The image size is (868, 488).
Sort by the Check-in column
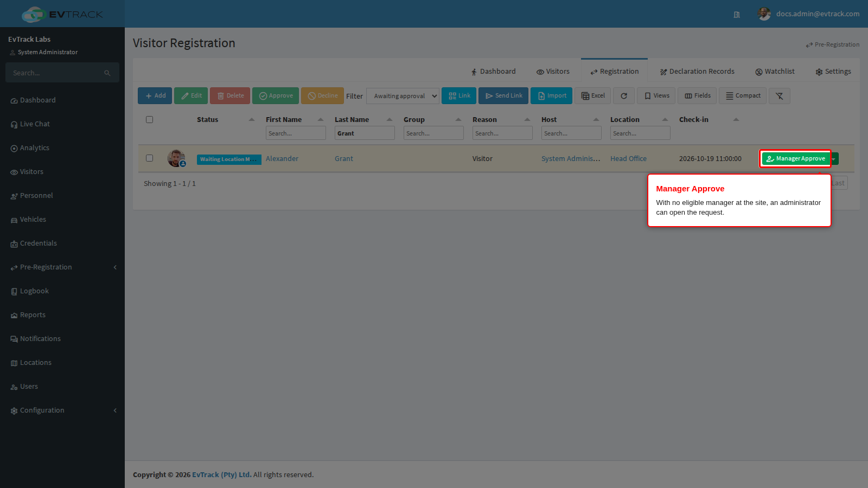[x=709, y=120]
